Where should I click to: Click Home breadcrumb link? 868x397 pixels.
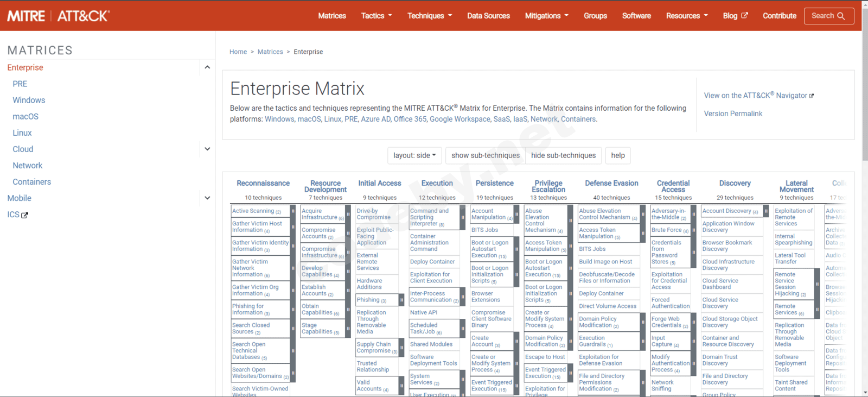tap(238, 52)
